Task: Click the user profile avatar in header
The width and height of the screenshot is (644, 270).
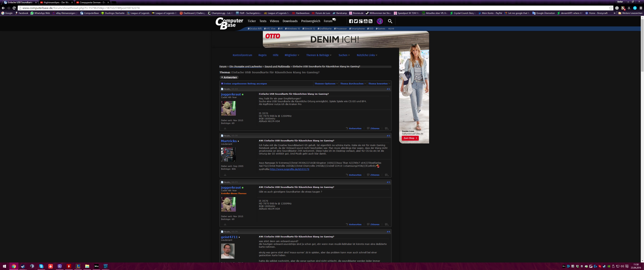Action: [x=380, y=21]
